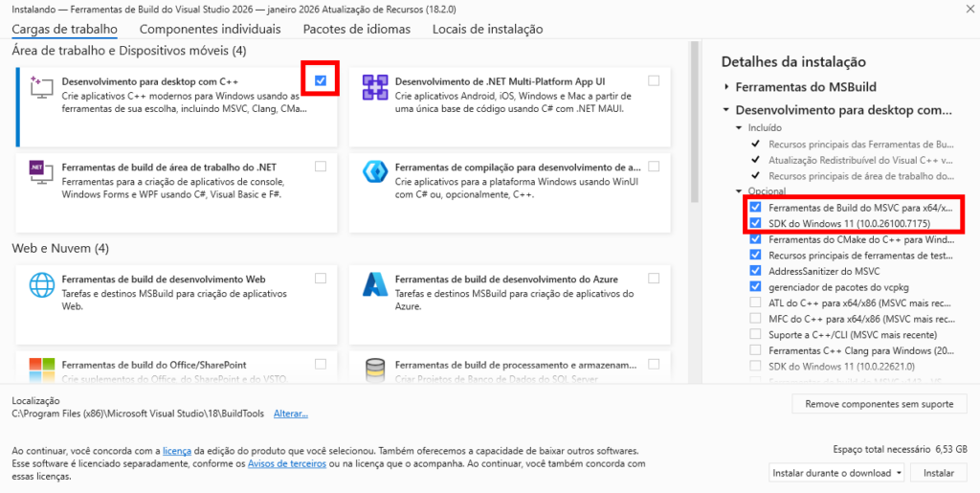Viewport: 980px width, 493px height.
Task: Click the .NET Multi-Platform App UI icon
Action: [375, 87]
